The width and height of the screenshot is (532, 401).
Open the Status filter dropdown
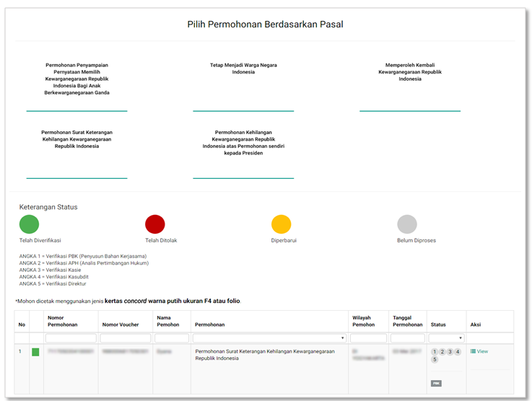(446, 338)
